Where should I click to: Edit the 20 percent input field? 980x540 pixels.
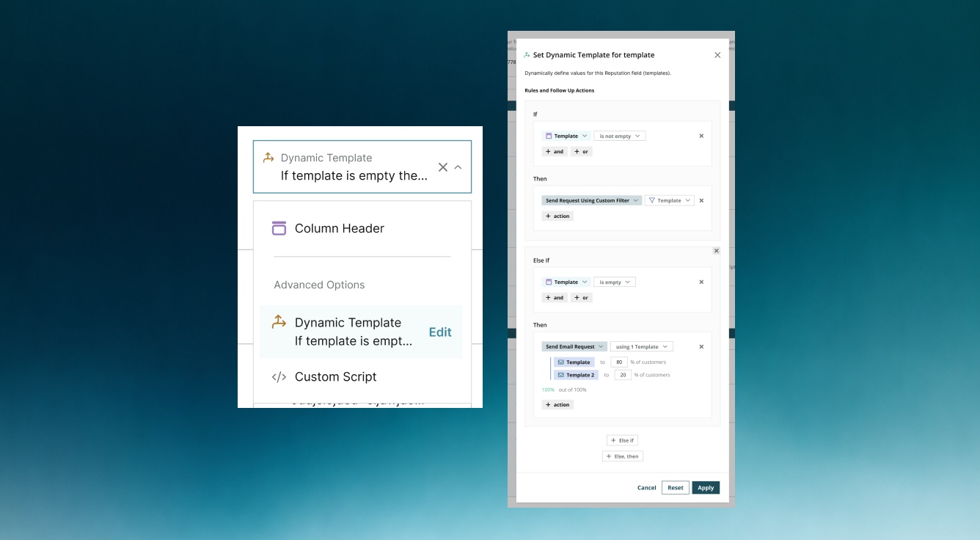coord(623,375)
